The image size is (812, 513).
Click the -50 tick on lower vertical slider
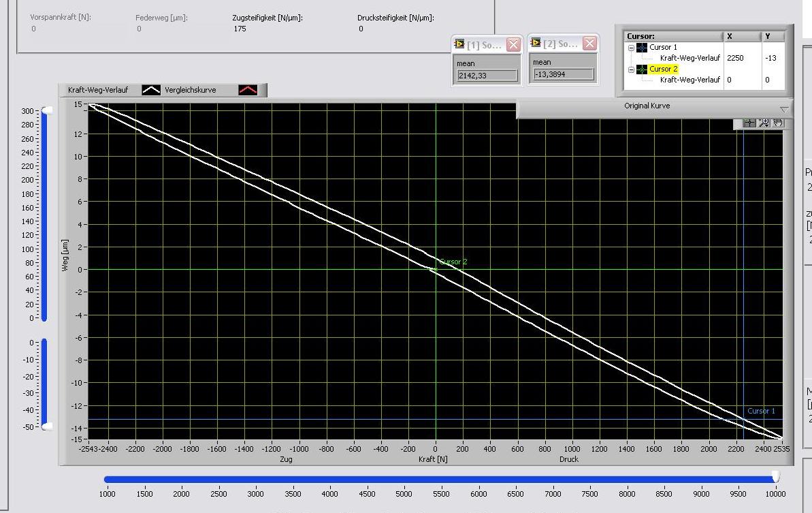[27, 427]
